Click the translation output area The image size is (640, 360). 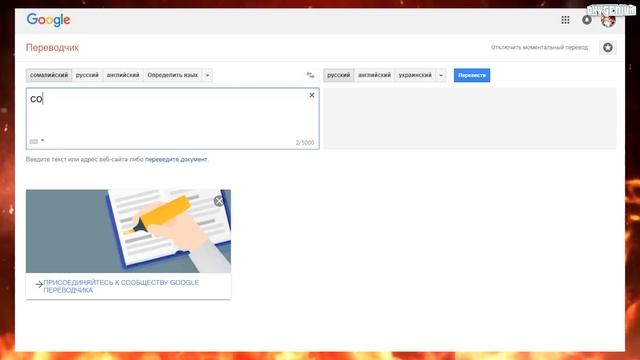coord(470,118)
